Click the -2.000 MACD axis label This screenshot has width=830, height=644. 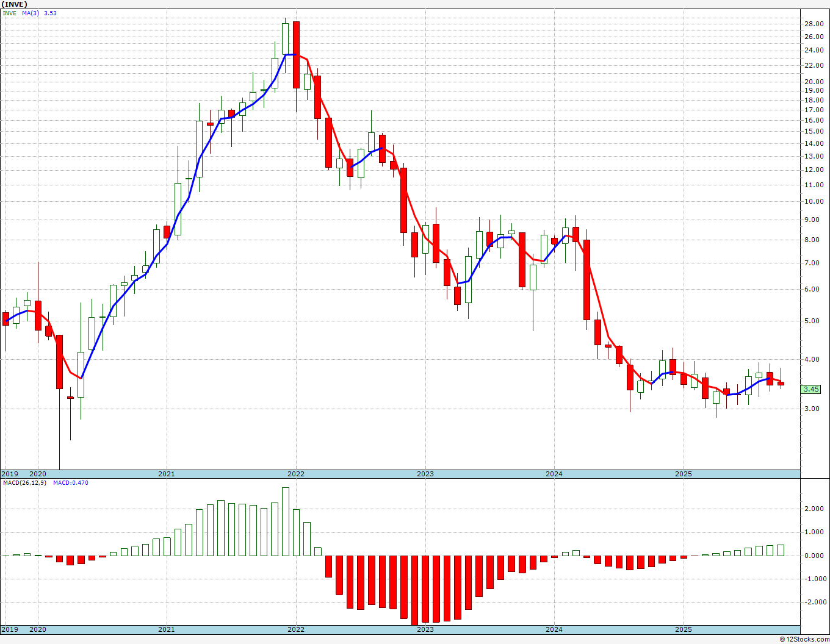(x=814, y=602)
